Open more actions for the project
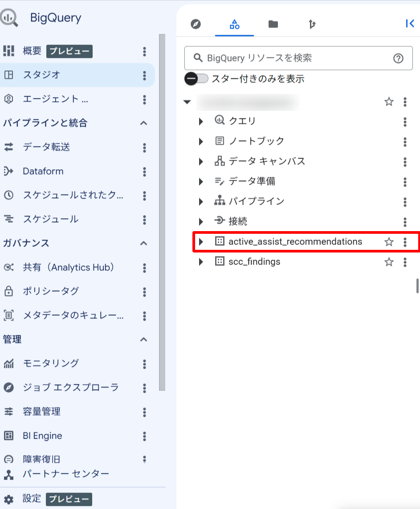The width and height of the screenshot is (420, 509). tap(405, 102)
